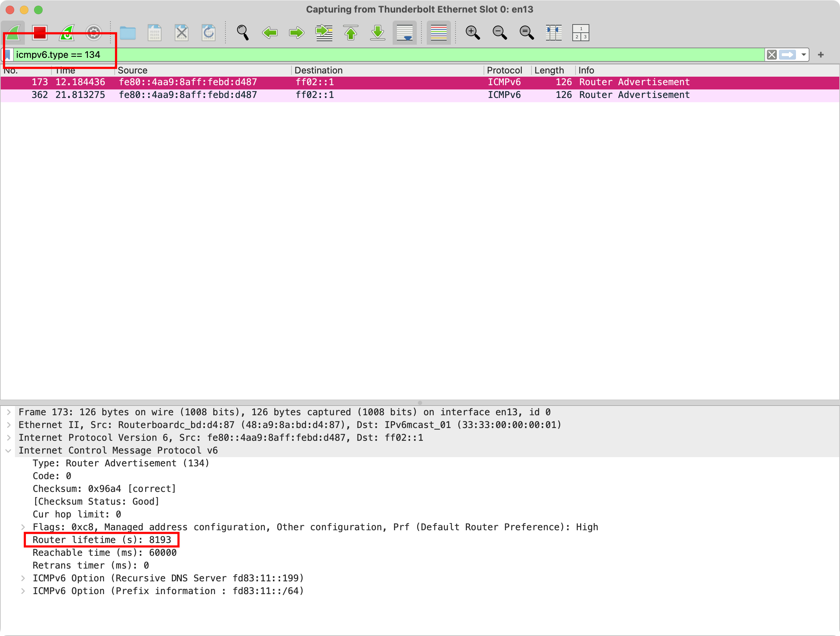
Task: Expand the Ethernet II tree node
Action: (9, 425)
